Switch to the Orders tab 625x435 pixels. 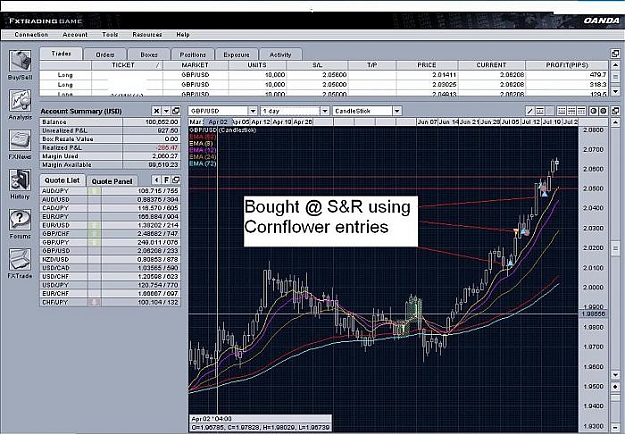point(105,55)
